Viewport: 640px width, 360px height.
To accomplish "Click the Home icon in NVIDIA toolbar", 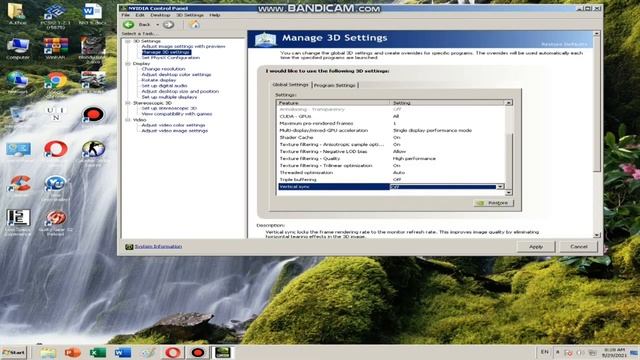I will pyautogui.click(x=195, y=24).
